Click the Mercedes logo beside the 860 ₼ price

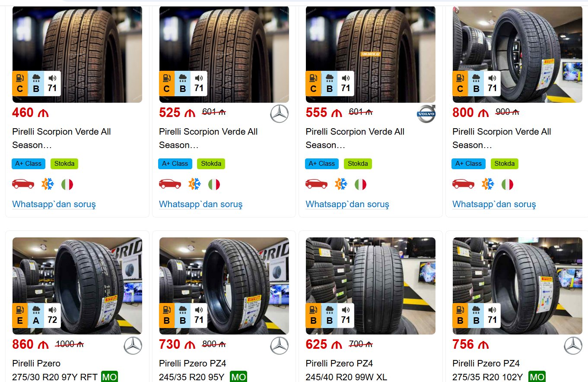[133, 346]
